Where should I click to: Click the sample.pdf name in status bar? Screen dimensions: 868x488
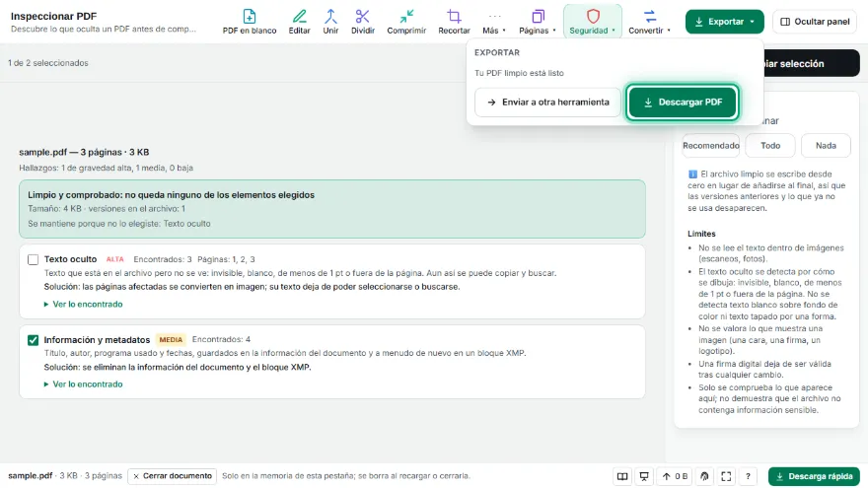click(30, 476)
